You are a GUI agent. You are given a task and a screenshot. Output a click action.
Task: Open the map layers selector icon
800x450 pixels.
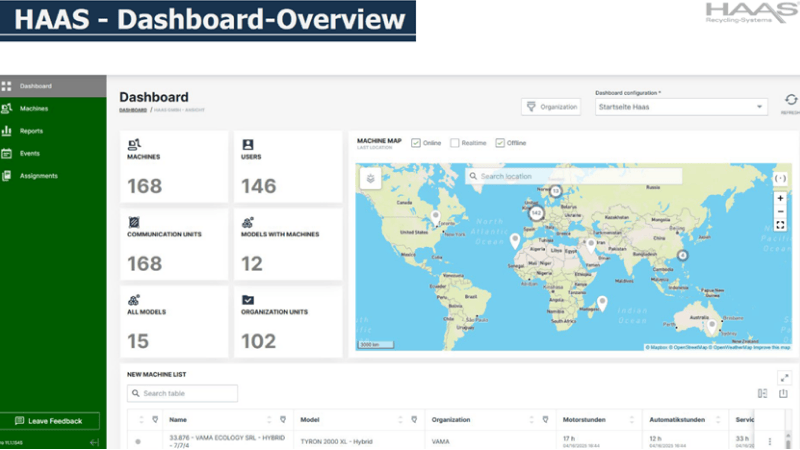tap(372, 178)
